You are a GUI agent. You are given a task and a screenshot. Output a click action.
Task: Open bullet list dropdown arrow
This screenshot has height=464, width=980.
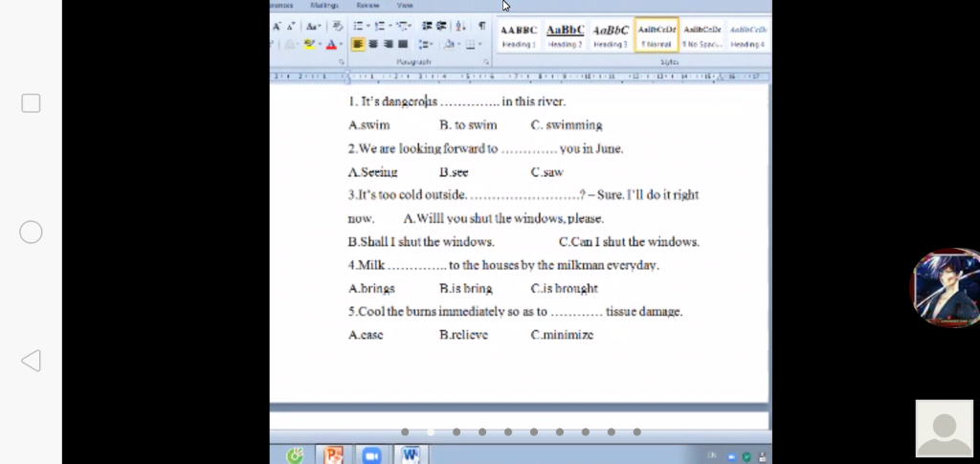click(368, 26)
